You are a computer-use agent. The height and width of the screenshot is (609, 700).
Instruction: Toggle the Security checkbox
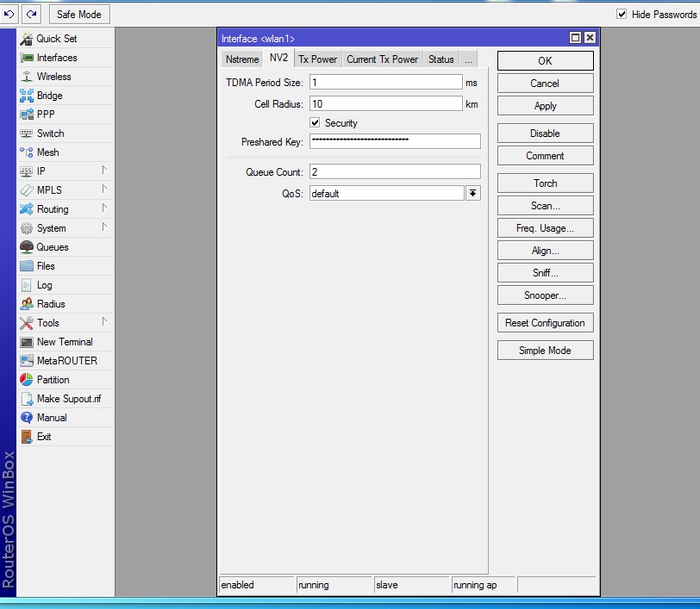tap(315, 123)
